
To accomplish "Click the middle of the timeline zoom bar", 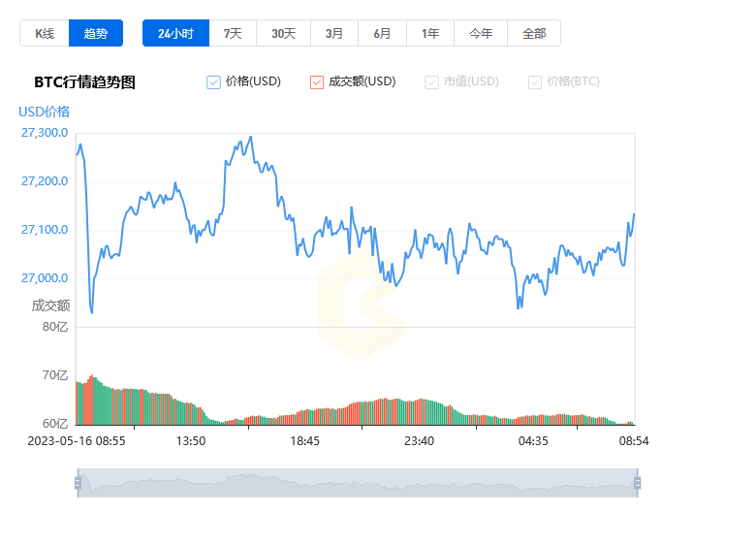I will point(357,483).
